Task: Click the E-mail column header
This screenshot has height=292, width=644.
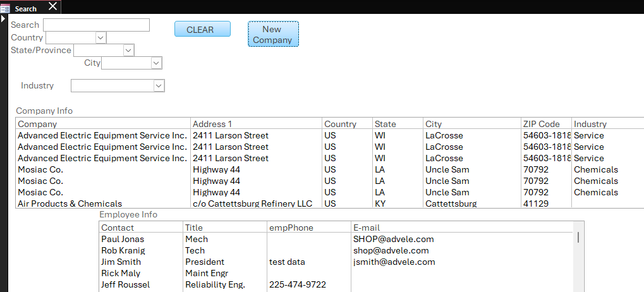Action: [461, 228]
